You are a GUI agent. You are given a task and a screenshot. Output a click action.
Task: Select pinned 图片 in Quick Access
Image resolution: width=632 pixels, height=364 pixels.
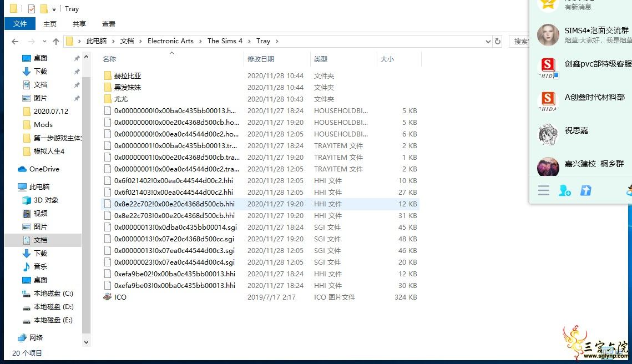pyautogui.click(x=41, y=98)
